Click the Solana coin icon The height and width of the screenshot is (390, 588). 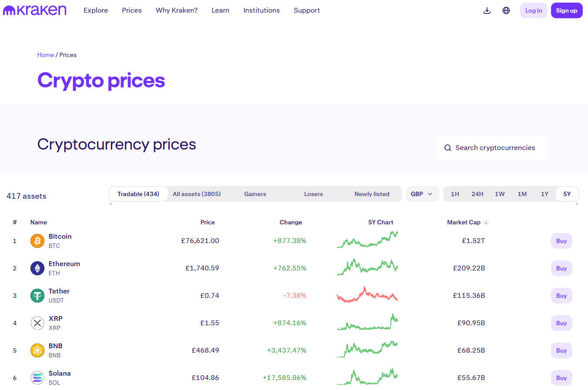click(x=37, y=378)
